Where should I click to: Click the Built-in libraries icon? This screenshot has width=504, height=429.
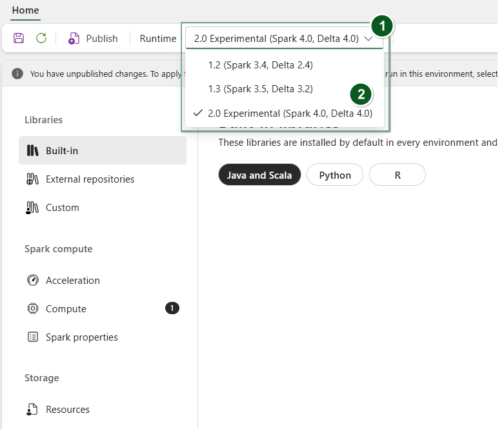click(33, 151)
